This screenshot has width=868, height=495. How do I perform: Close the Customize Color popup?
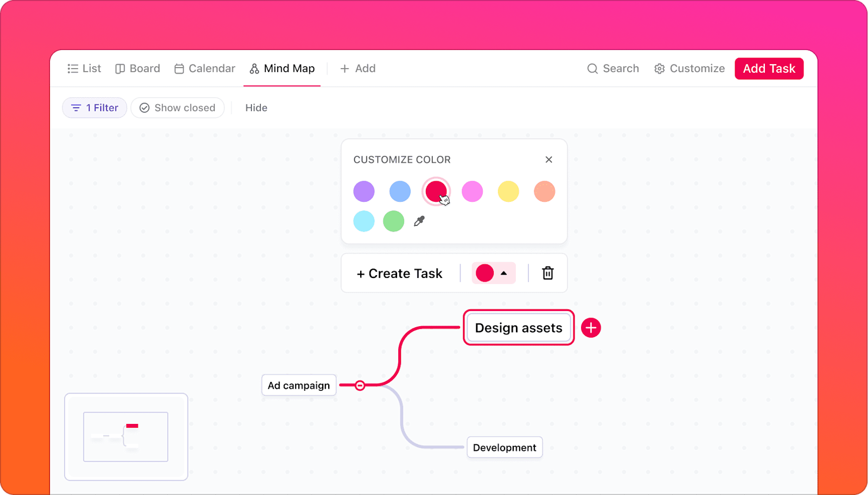point(548,159)
